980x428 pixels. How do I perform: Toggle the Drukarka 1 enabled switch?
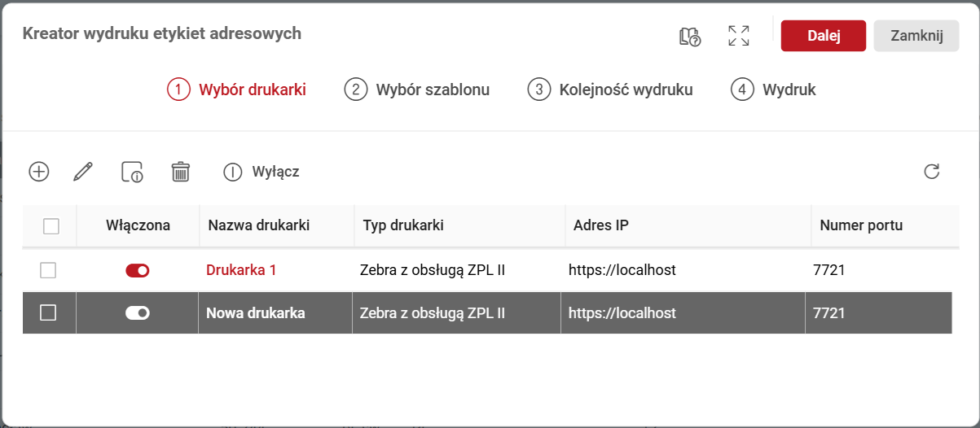coord(138,270)
